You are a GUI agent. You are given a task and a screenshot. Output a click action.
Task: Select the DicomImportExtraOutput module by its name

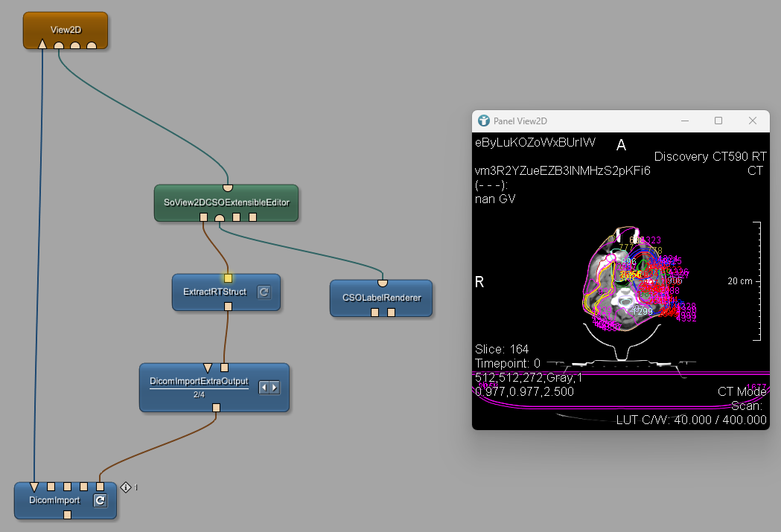tap(199, 381)
